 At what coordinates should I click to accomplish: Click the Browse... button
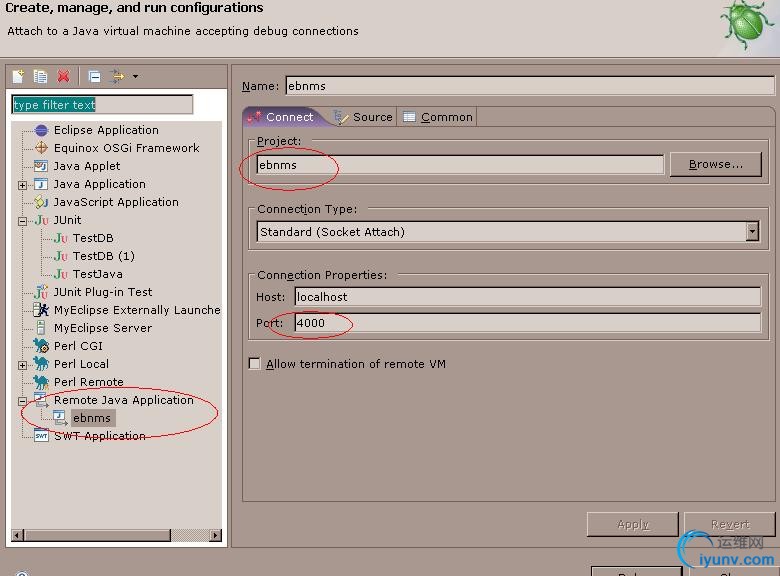pos(715,164)
